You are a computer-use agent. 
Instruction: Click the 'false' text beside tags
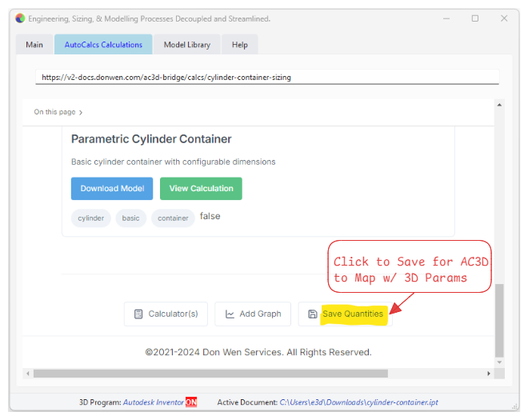[x=210, y=216]
